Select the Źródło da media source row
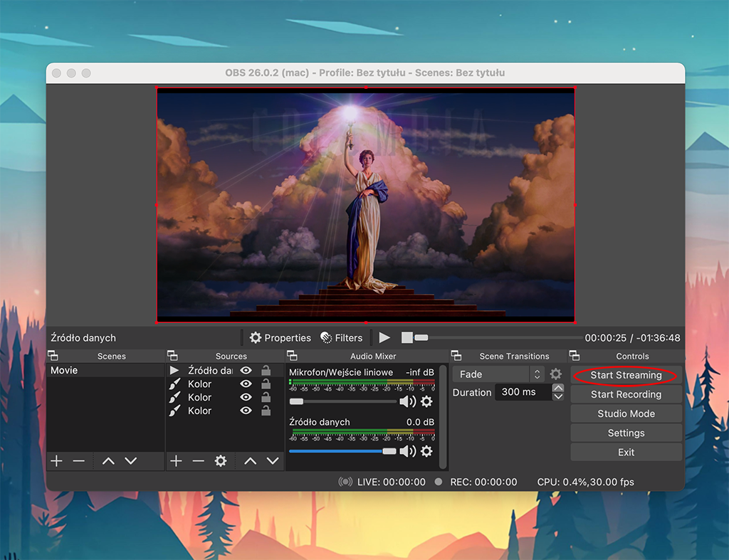 pos(224,371)
